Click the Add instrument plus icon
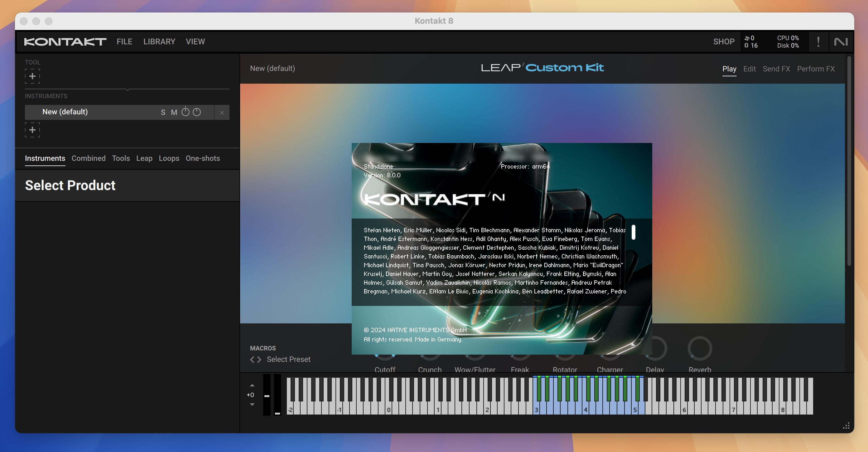 click(x=32, y=129)
